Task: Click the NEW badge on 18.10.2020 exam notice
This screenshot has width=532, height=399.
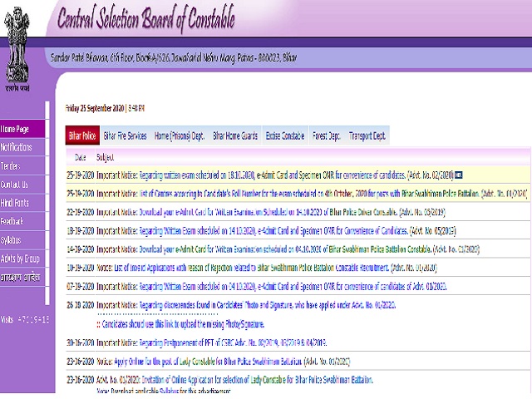Action: 458,175
